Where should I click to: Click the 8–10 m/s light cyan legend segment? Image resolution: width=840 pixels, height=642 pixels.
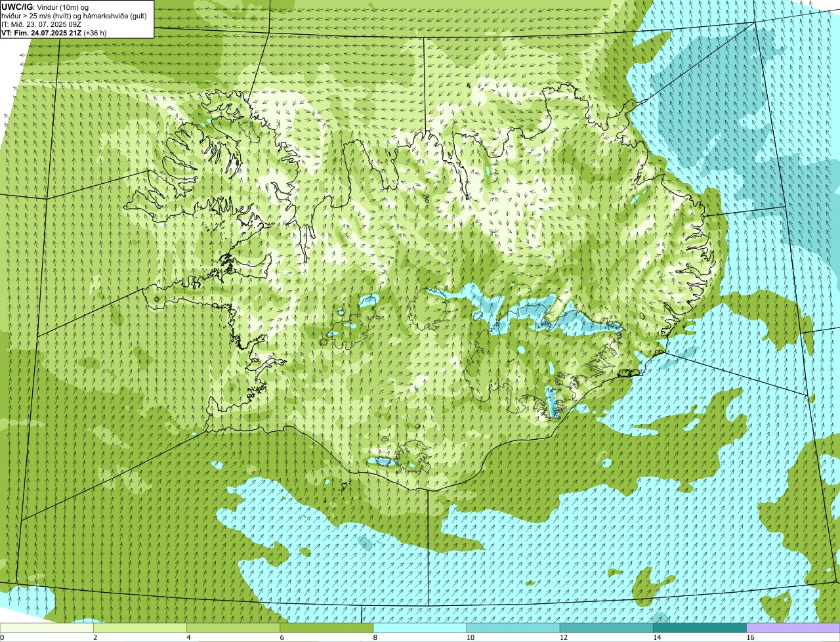[420, 628]
